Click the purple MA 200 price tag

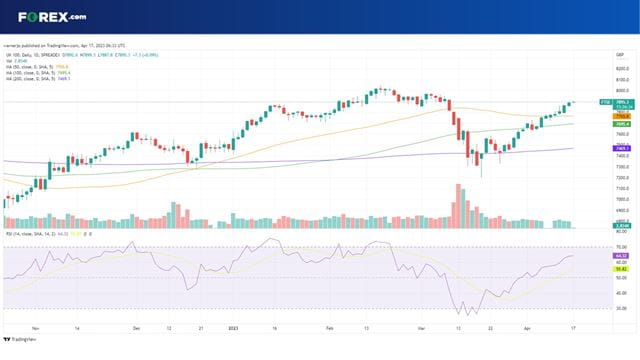click(x=622, y=149)
